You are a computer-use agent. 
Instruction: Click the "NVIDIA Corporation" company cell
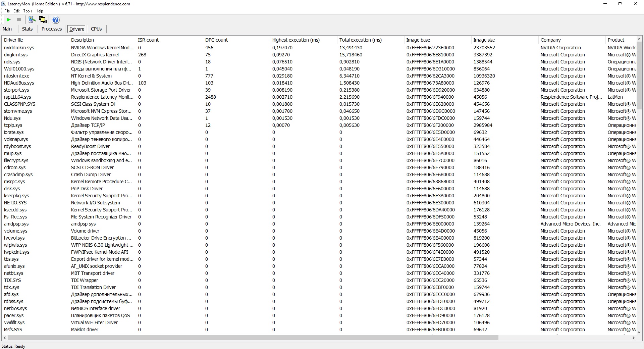tap(561, 48)
